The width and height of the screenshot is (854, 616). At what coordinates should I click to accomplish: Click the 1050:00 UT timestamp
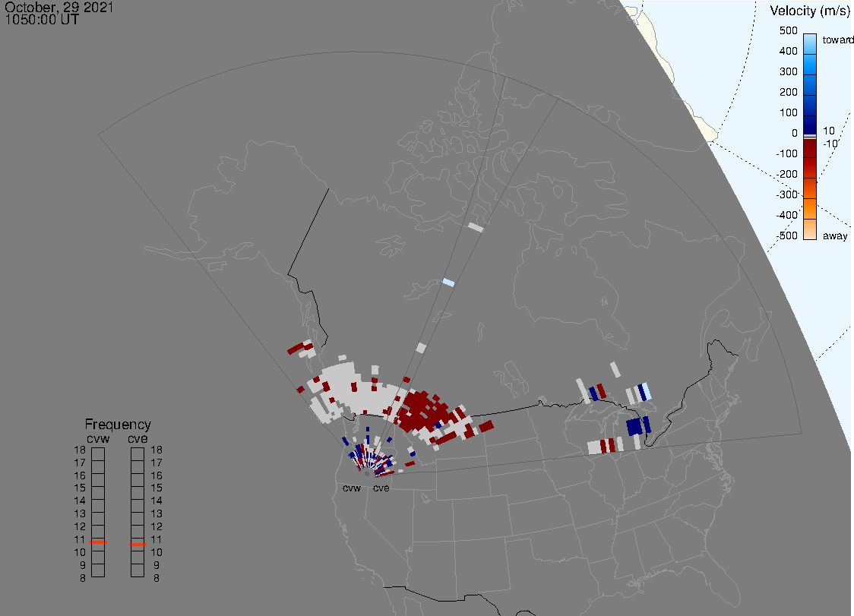click(x=42, y=20)
